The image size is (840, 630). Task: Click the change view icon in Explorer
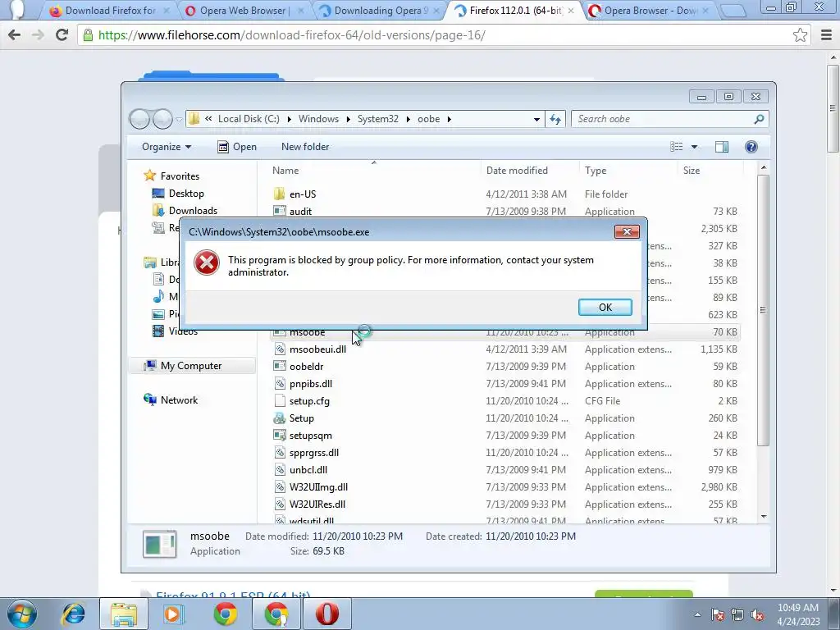point(677,147)
